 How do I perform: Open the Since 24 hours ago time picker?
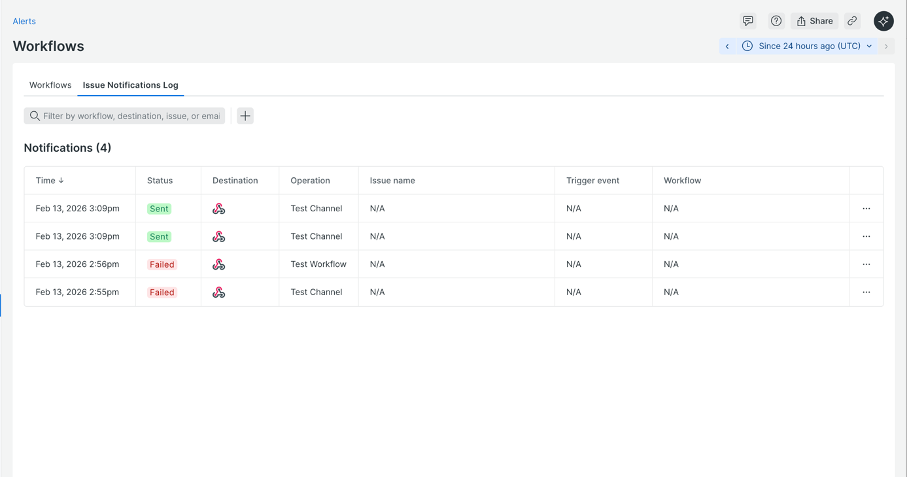(x=808, y=46)
